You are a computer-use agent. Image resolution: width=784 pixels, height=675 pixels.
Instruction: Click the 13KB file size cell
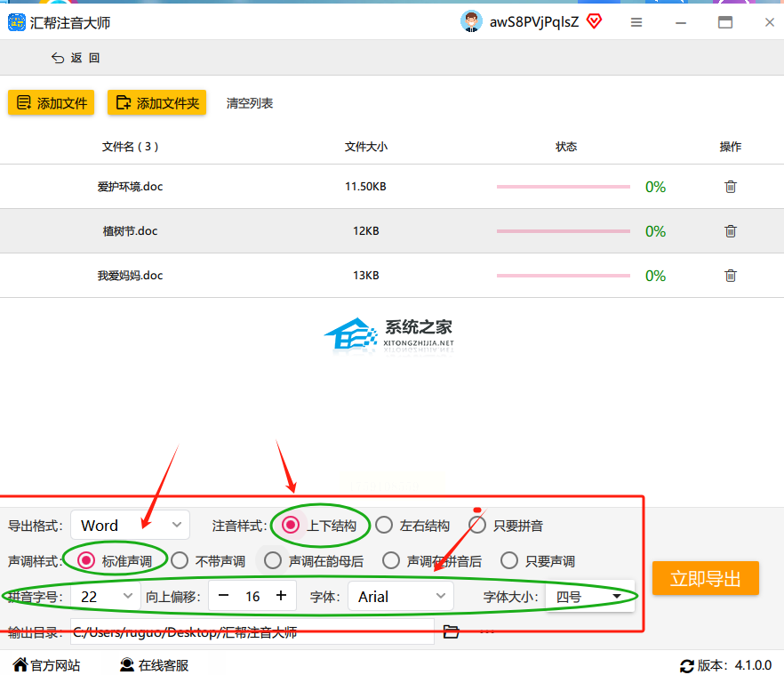[x=366, y=276]
